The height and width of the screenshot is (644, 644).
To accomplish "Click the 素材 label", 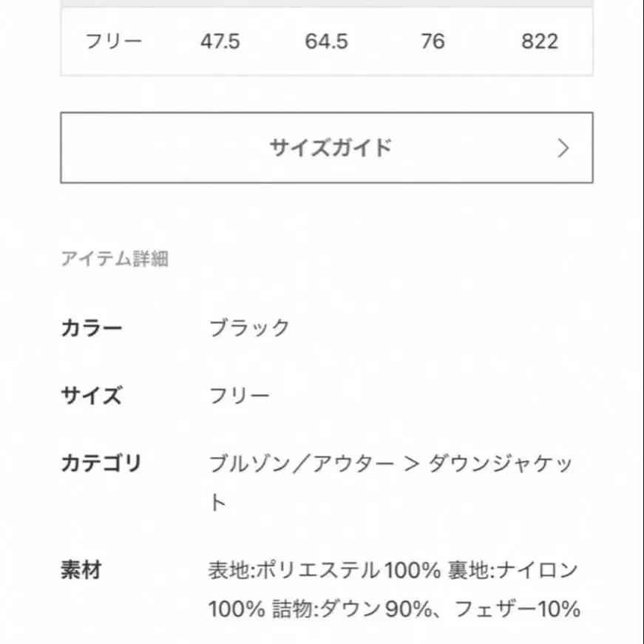I will point(81,568).
